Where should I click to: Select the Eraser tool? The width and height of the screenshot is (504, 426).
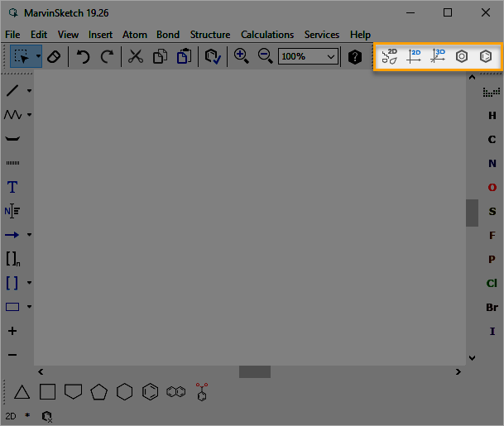click(54, 57)
